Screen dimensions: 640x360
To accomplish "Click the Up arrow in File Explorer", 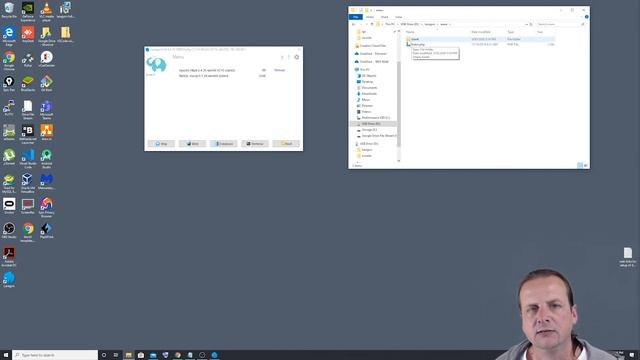I will (372, 24).
